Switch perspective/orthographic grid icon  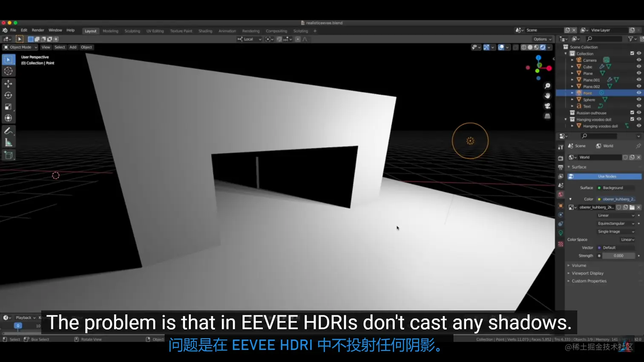pos(547,116)
